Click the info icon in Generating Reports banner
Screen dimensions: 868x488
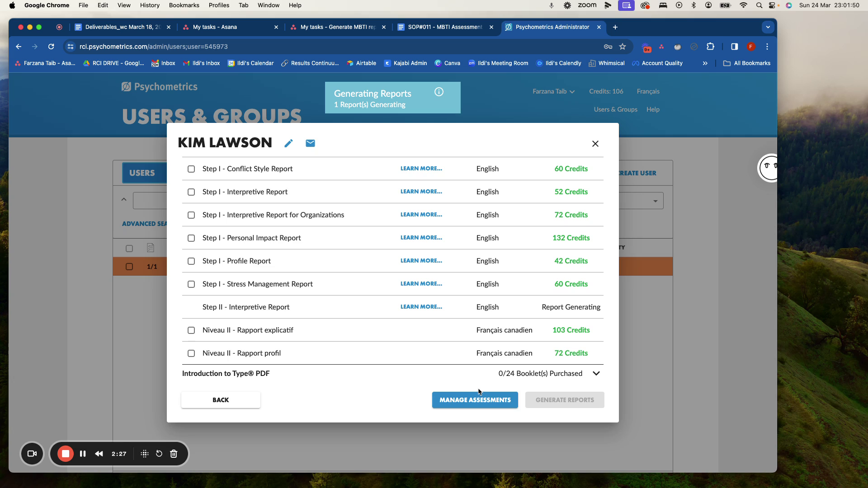click(439, 92)
